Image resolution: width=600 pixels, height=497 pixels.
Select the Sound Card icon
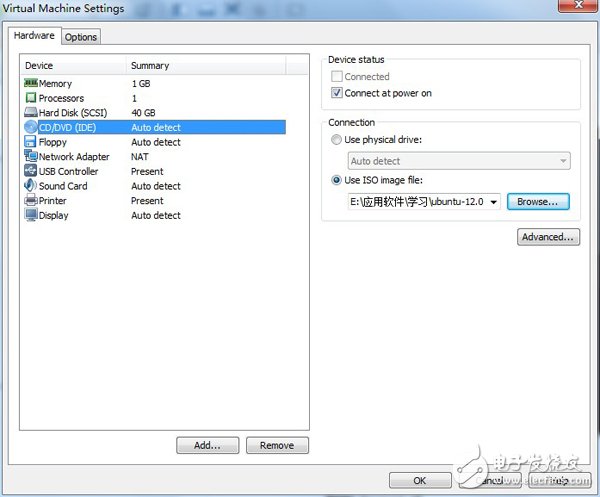(x=30, y=186)
